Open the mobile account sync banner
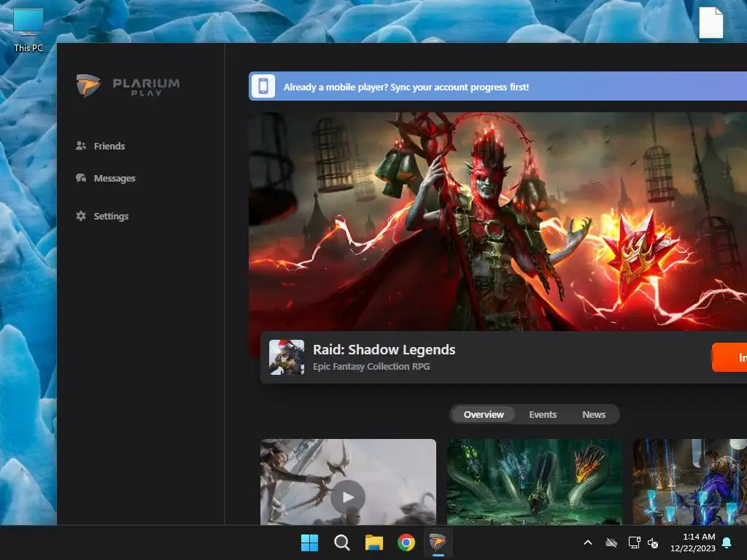Image resolution: width=747 pixels, height=560 pixels. (x=498, y=86)
